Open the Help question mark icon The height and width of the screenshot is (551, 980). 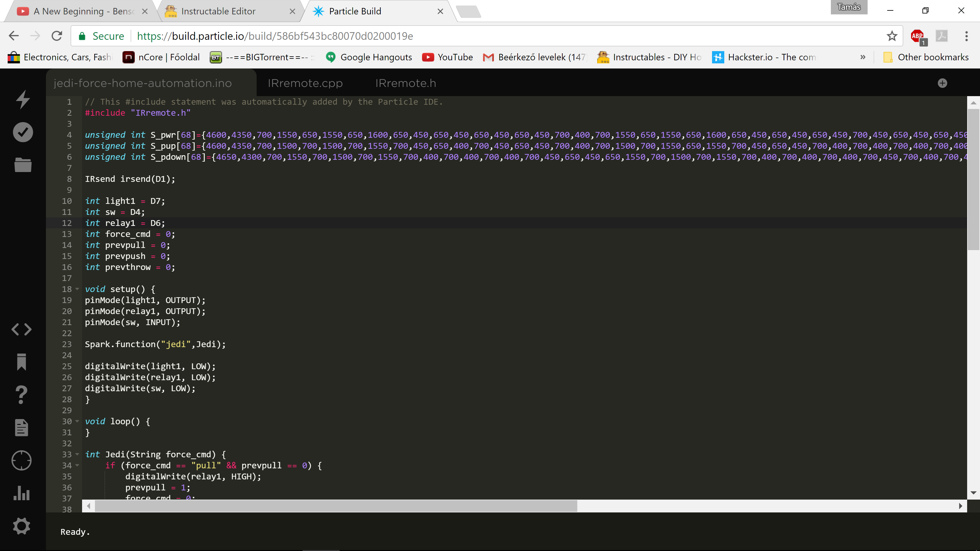point(22,395)
